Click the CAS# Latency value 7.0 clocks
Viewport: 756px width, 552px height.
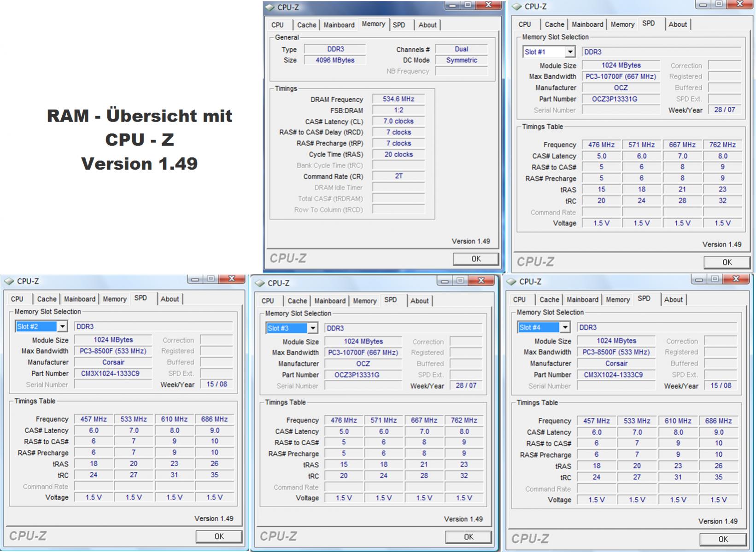tap(399, 121)
